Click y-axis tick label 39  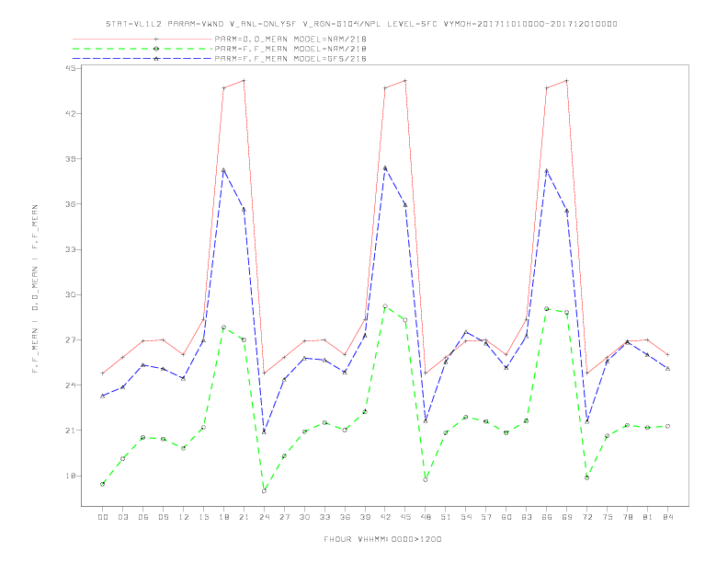pyautogui.click(x=71, y=158)
